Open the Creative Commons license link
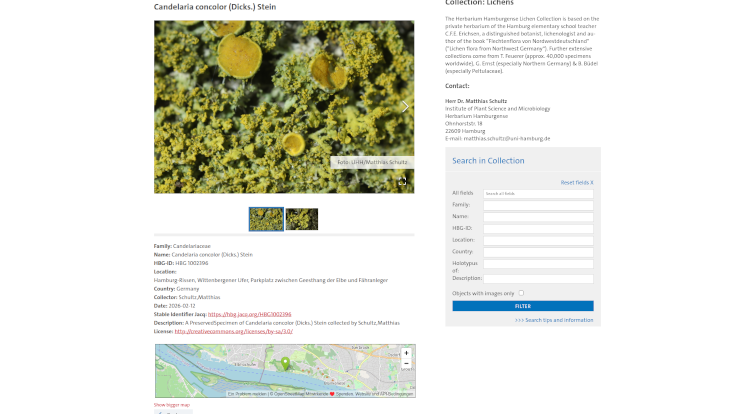 click(x=233, y=331)
